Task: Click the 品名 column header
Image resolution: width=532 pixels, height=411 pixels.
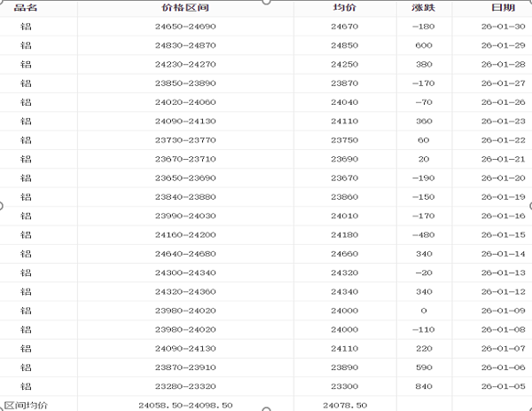Action: [x=26, y=8]
